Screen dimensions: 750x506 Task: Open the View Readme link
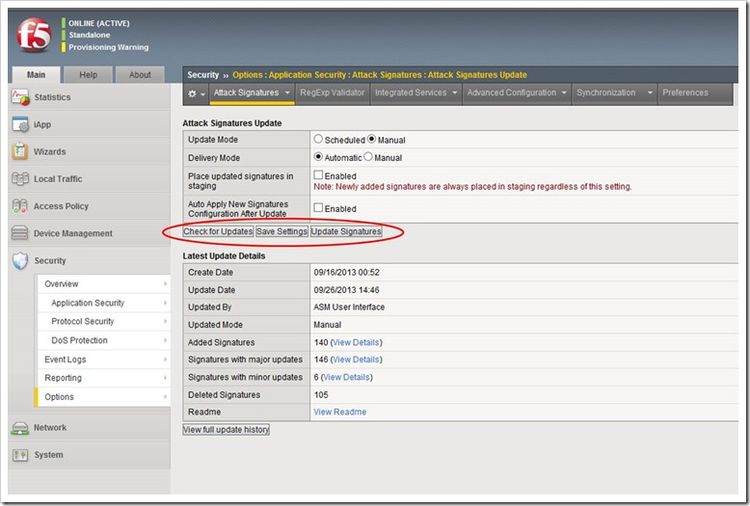pos(340,412)
